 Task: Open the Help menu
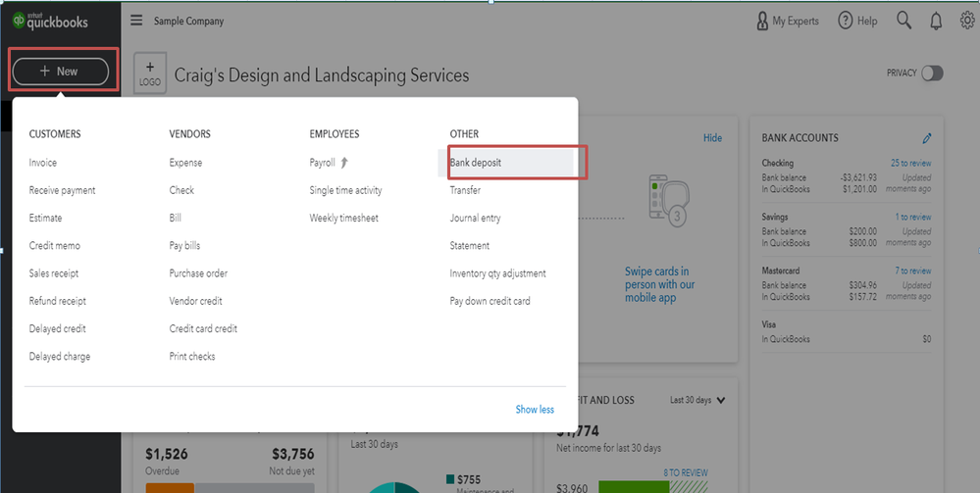point(857,22)
